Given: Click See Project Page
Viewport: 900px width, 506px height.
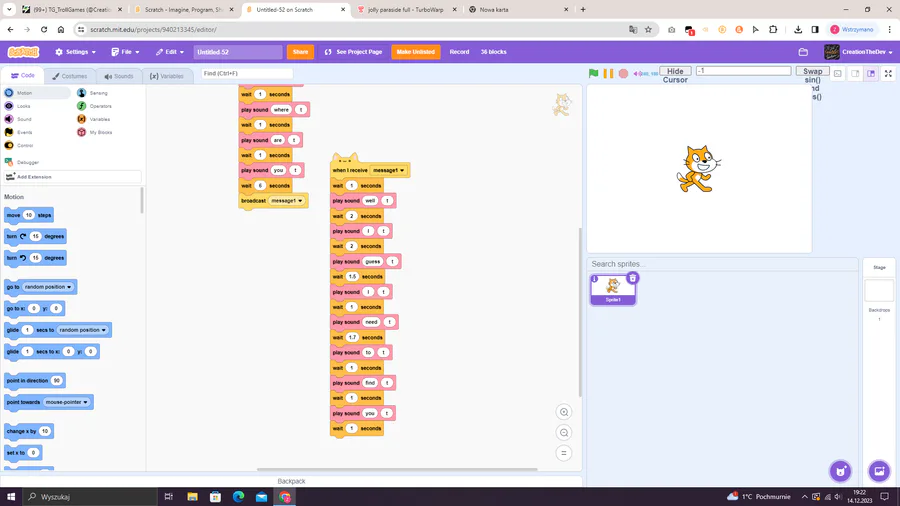Looking at the screenshot, I should (353, 52).
